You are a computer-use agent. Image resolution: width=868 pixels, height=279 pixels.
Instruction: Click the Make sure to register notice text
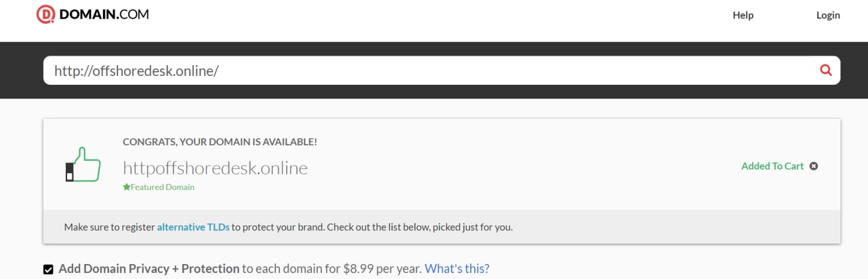tap(288, 227)
